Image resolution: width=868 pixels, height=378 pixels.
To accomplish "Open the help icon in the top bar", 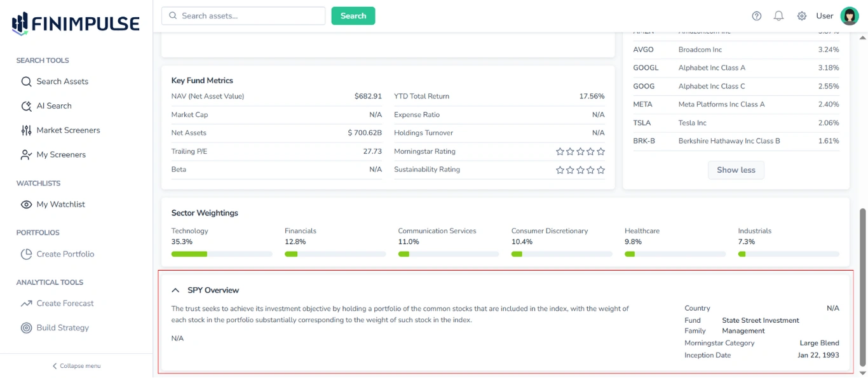I will click(756, 15).
